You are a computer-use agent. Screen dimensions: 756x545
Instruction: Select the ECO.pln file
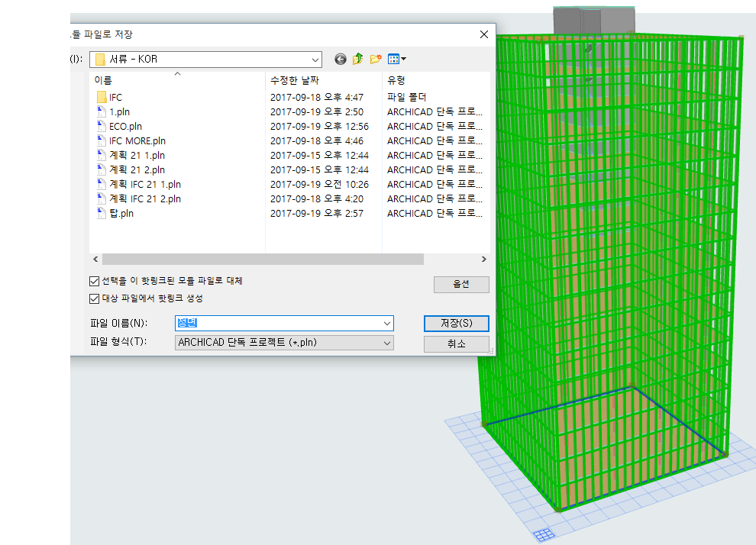pyautogui.click(x=120, y=126)
